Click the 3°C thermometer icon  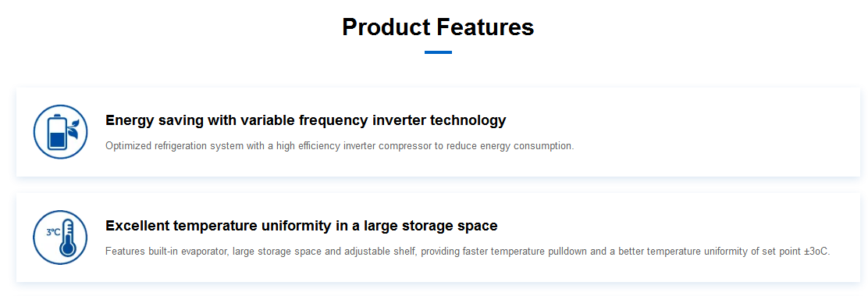point(60,237)
